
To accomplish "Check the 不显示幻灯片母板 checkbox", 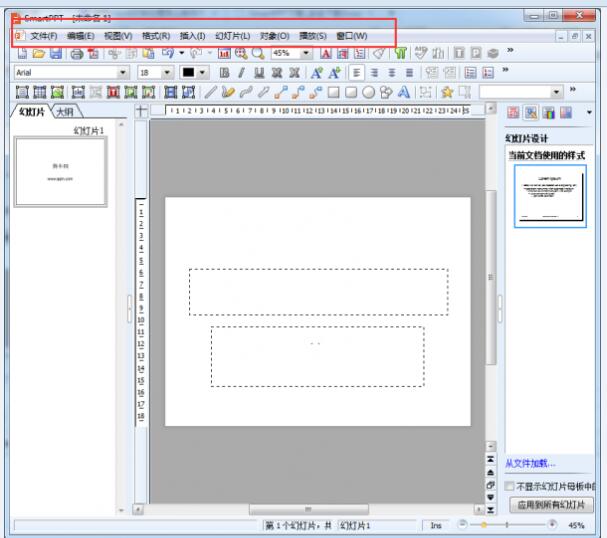I will pyautogui.click(x=510, y=486).
